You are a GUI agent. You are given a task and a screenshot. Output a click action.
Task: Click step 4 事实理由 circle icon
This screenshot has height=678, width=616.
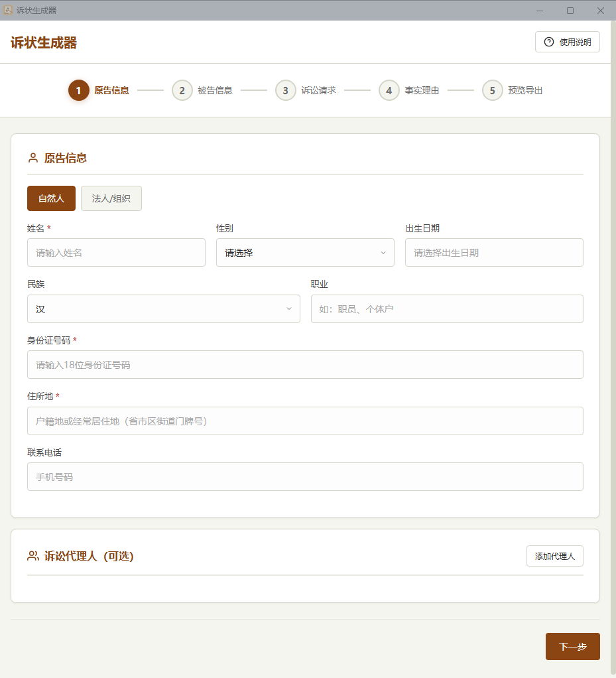(389, 90)
